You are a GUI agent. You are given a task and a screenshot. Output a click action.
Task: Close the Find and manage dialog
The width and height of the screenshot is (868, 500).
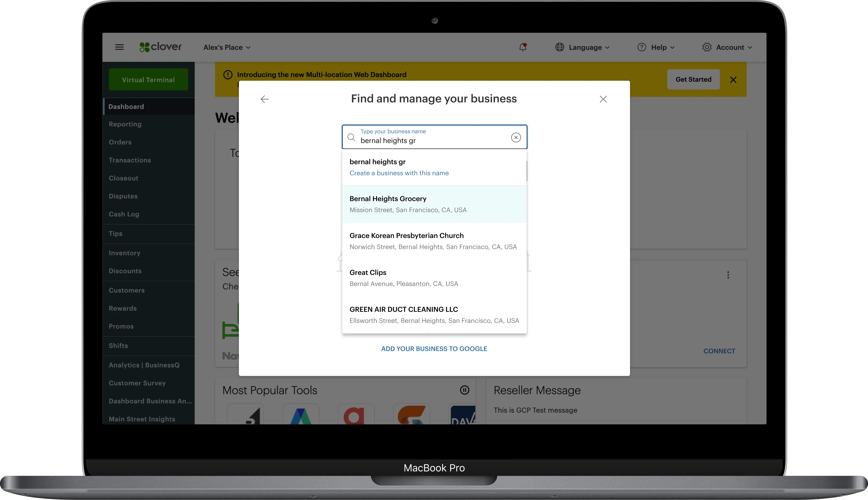pyautogui.click(x=603, y=99)
